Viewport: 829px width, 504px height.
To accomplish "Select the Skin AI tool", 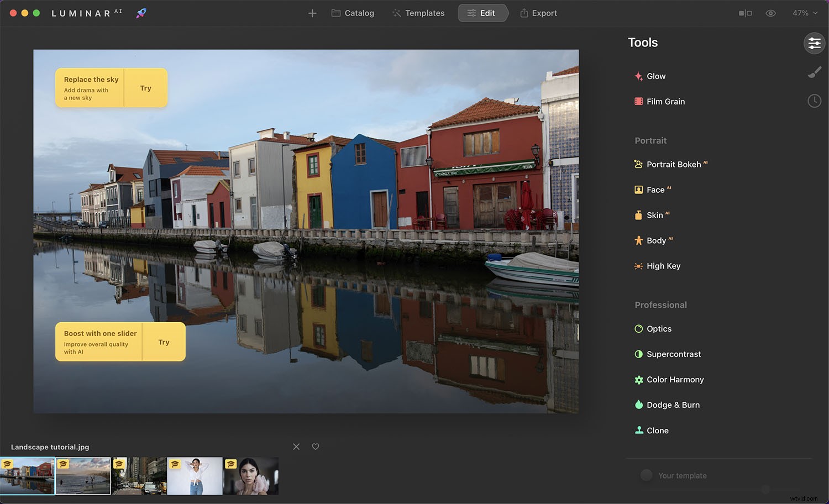I will tap(657, 215).
